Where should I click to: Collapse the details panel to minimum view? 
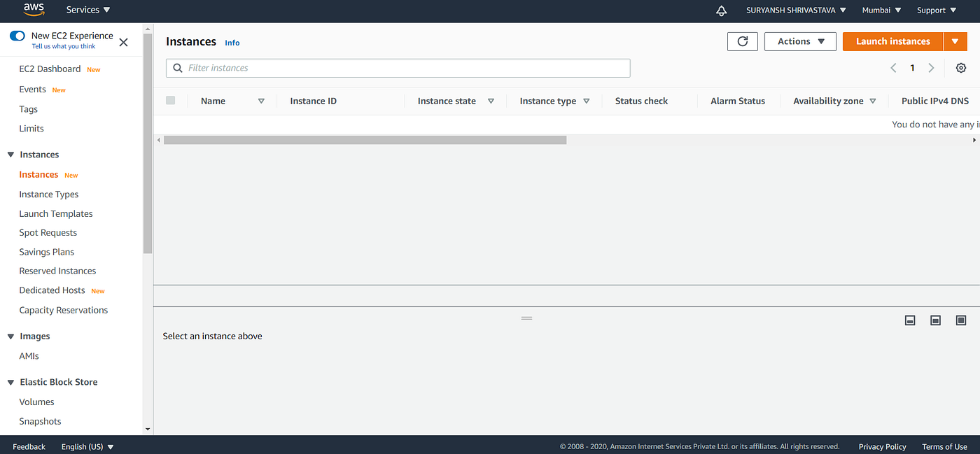pyautogui.click(x=910, y=320)
